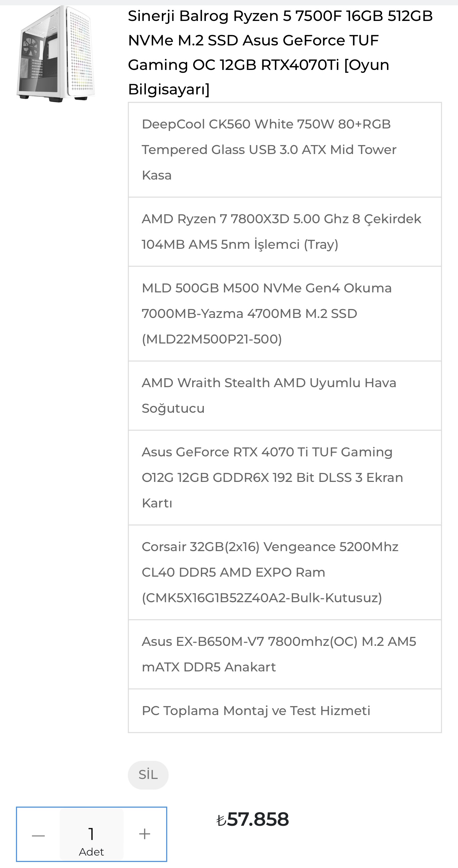
Task: Click the ₺57.858 price text
Action: click(253, 819)
